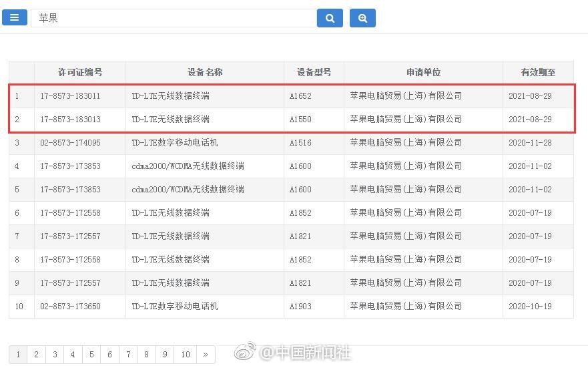Click the A1516 TD-LTE数字移动电话机 row
The image size is (588, 366).
[175, 143]
